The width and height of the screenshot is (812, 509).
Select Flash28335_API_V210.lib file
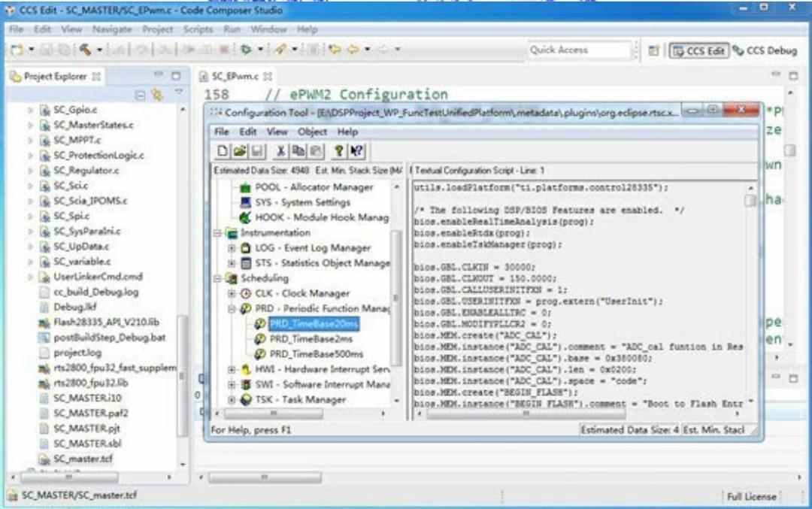tap(106, 322)
